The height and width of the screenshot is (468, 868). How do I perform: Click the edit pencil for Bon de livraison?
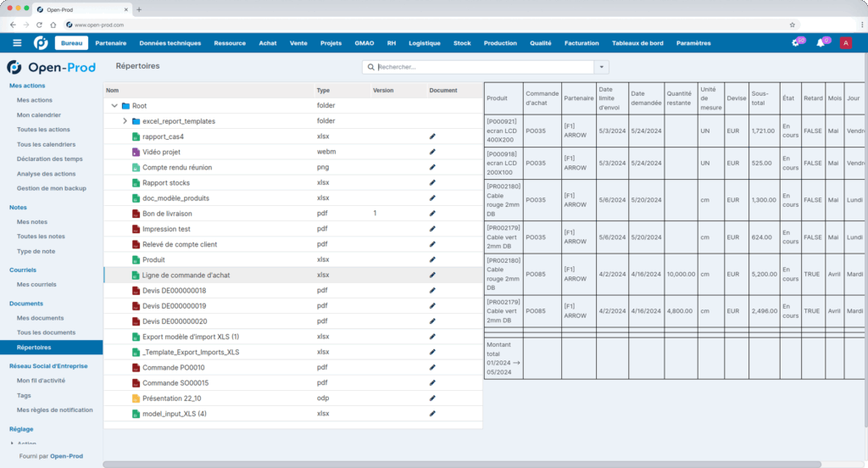tap(432, 214)
